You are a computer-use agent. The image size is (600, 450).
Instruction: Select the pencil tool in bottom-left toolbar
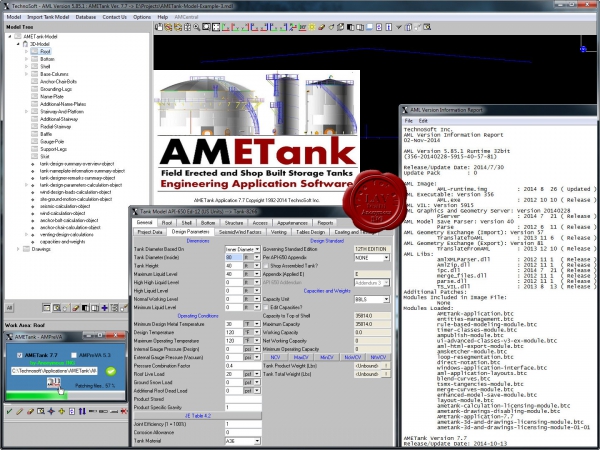pos(20,411)
